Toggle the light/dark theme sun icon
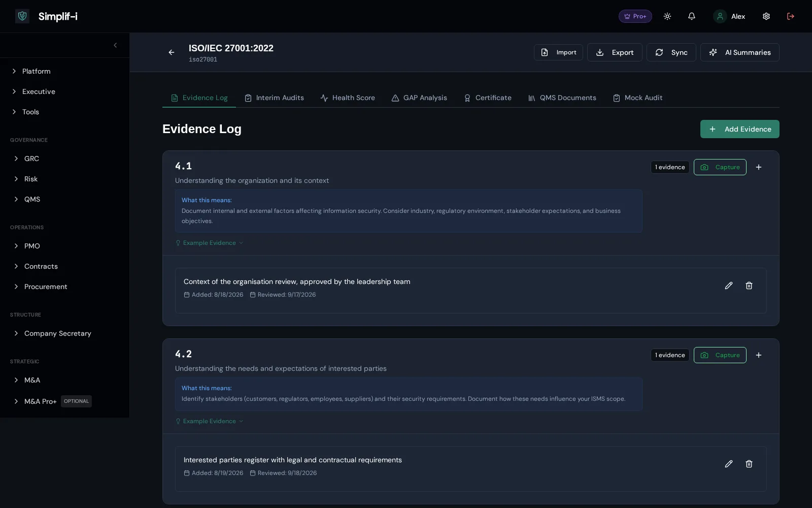812x508 pixels. [667, 16]
